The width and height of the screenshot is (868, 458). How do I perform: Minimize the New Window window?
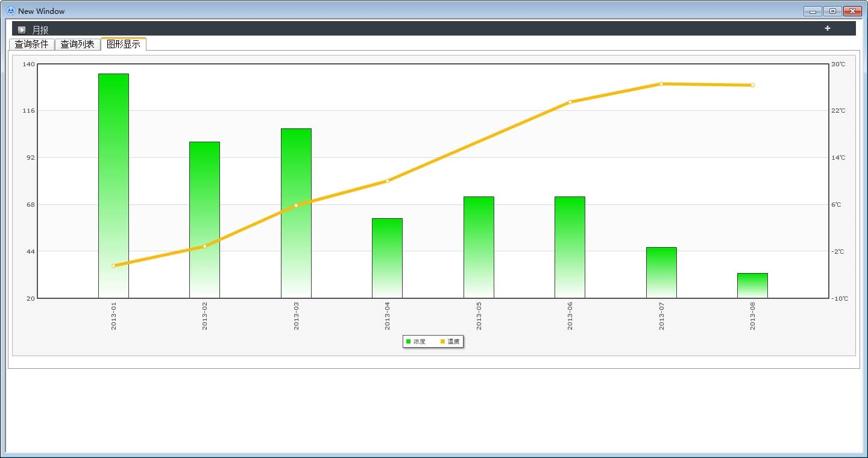[813, 11]
